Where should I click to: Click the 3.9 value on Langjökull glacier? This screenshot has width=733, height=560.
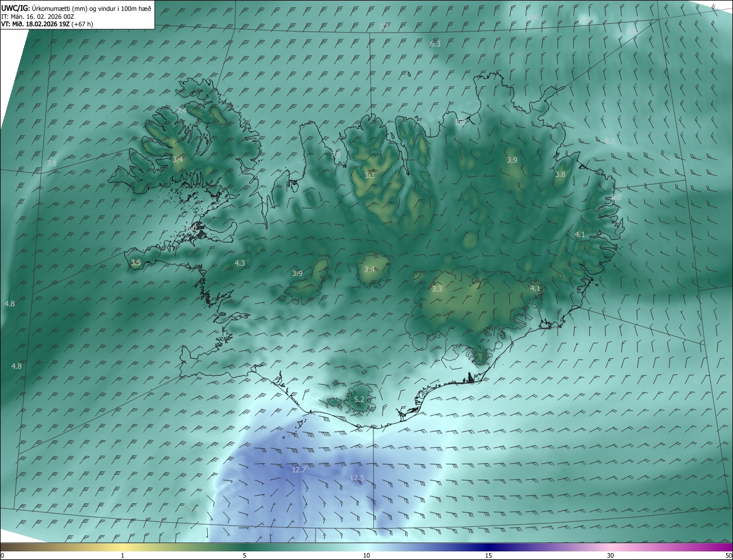pos(297,274)
